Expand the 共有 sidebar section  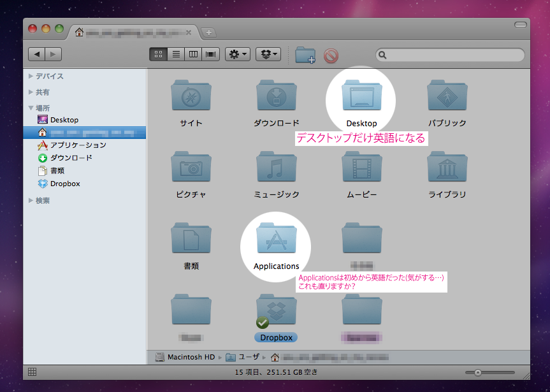(31, 92)
